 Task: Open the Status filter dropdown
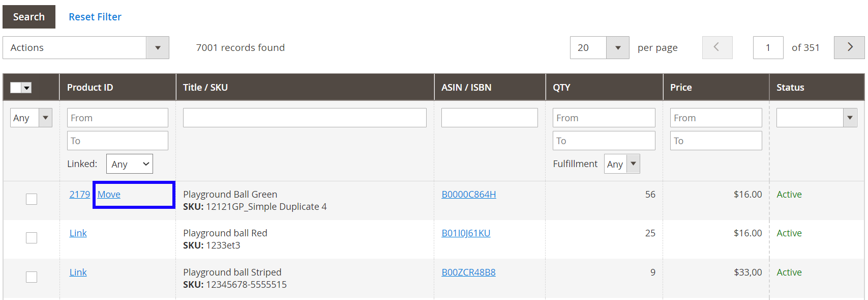click(849, 118)
